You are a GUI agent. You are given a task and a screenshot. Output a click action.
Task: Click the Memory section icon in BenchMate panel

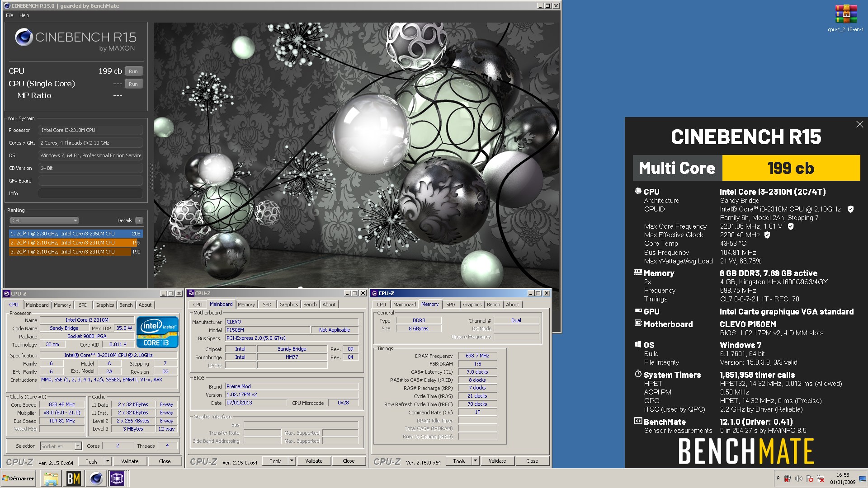point(638,272)
